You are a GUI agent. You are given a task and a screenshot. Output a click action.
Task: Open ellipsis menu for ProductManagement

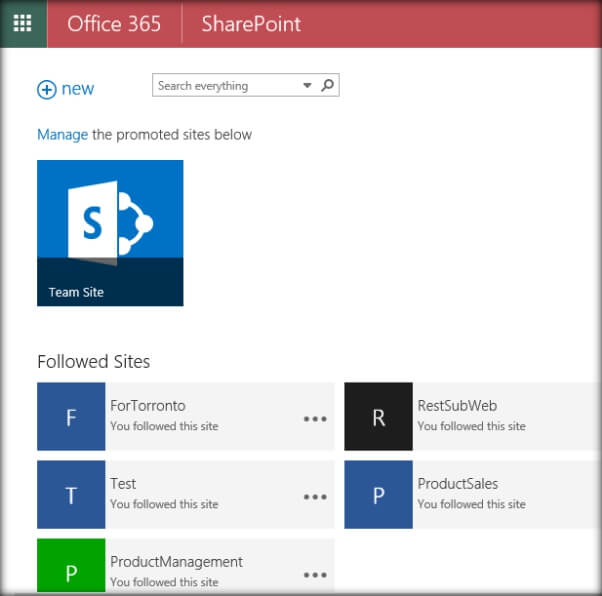[315, 575]
